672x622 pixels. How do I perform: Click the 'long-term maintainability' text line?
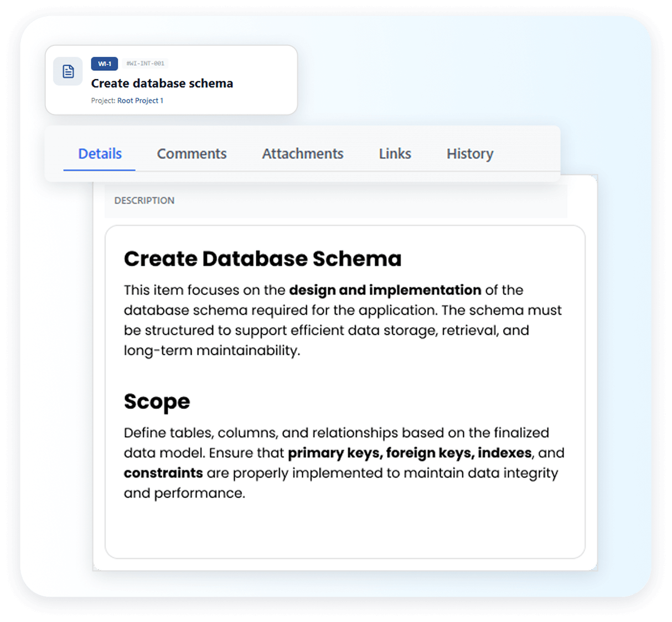pos(211,350)
